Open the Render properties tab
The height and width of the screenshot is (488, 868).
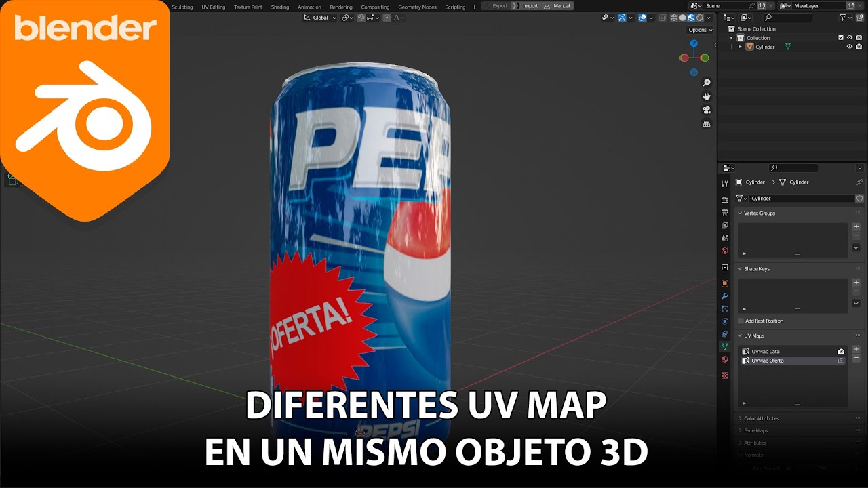[x=724, y=200]
